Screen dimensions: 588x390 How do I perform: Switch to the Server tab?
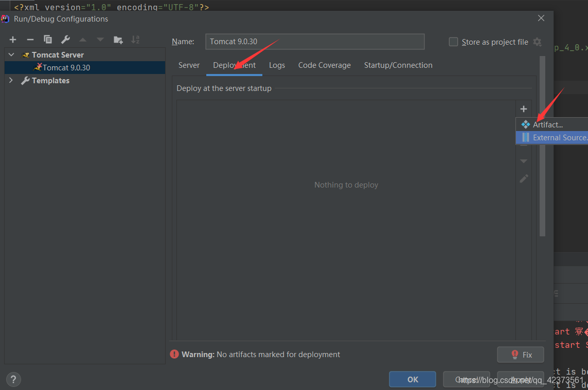click(189, 65)
